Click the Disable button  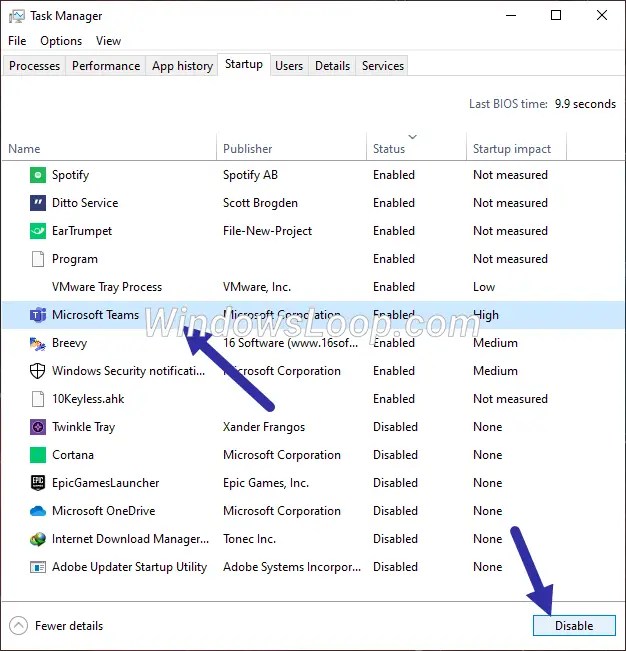pyautogui.click(x=574, y=625)
